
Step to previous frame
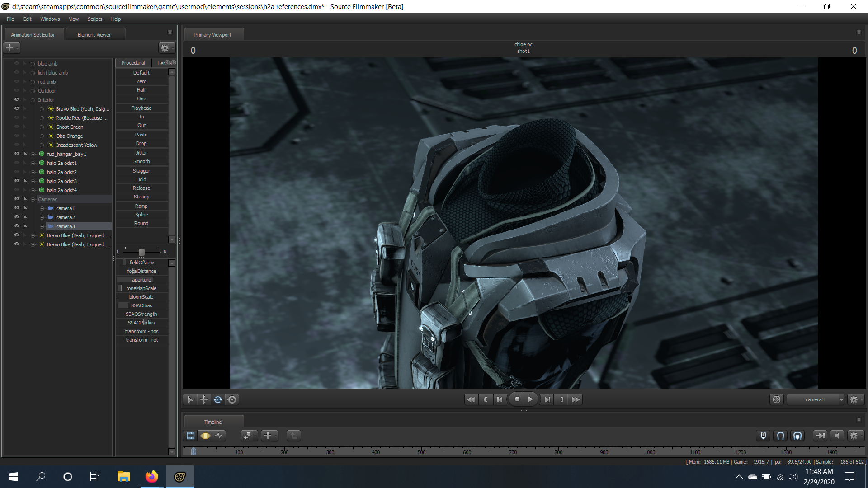(x=500, y=399)
